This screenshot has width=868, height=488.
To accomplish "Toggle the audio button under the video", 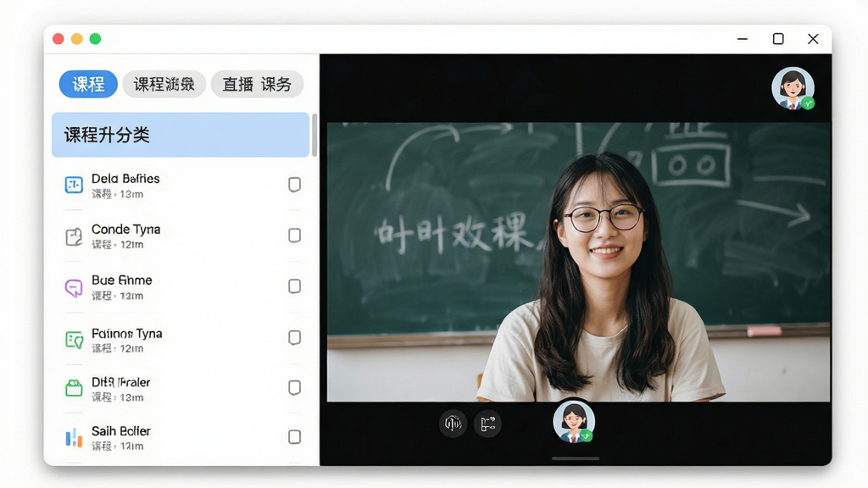I will point(453,424).
